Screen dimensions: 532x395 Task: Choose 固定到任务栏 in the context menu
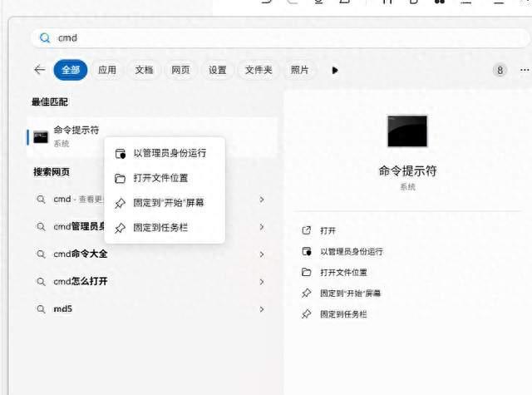tap(165, 227)
